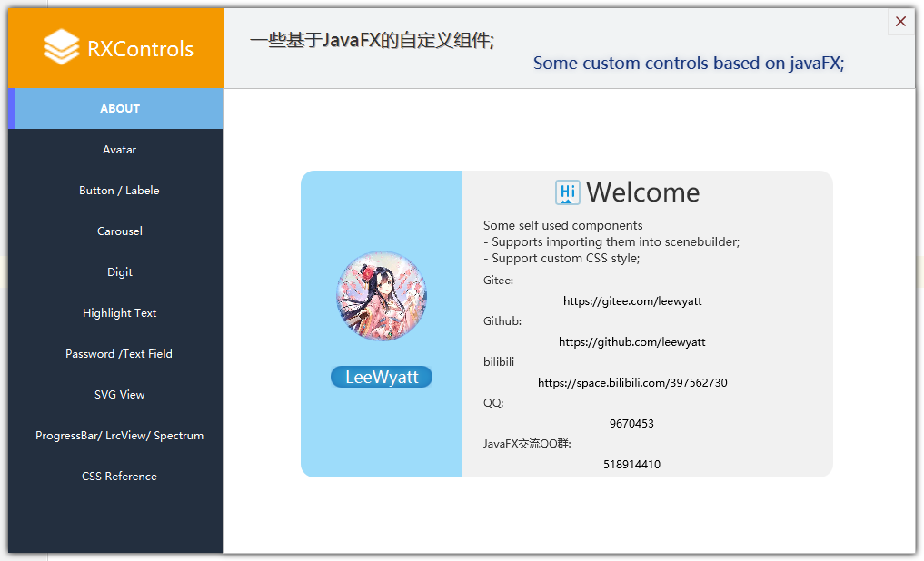This screenshot has width=924, height=561.
Task: Click the circular anime avatar picture
Action: pyautogui.click(x=382, y=296)
